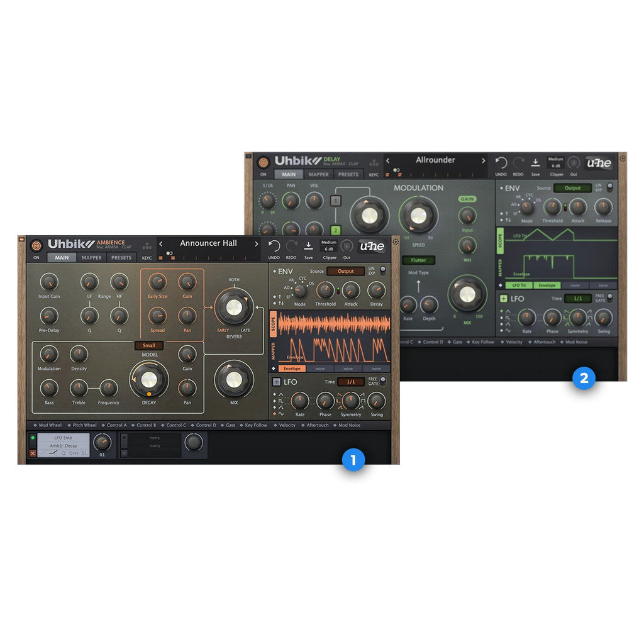Toggle the Ambience SCOPE view tab

pos(273,324)
